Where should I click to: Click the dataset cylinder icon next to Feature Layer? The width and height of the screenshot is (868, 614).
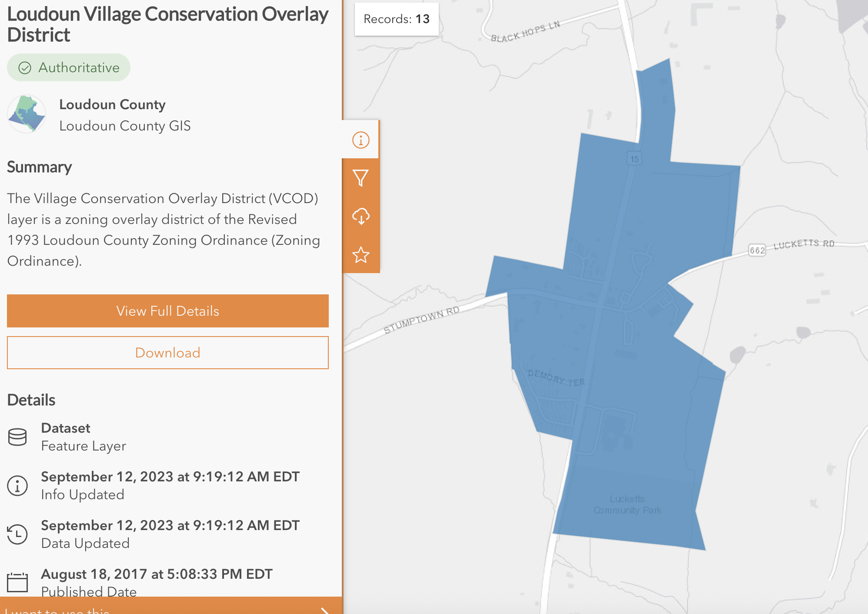click(17, 437)
